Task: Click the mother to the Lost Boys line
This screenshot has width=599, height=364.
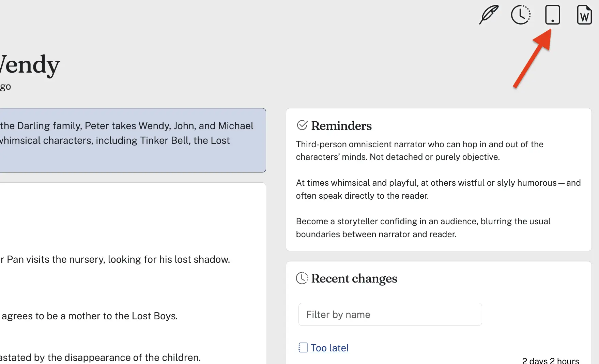Action: [89, 316]
